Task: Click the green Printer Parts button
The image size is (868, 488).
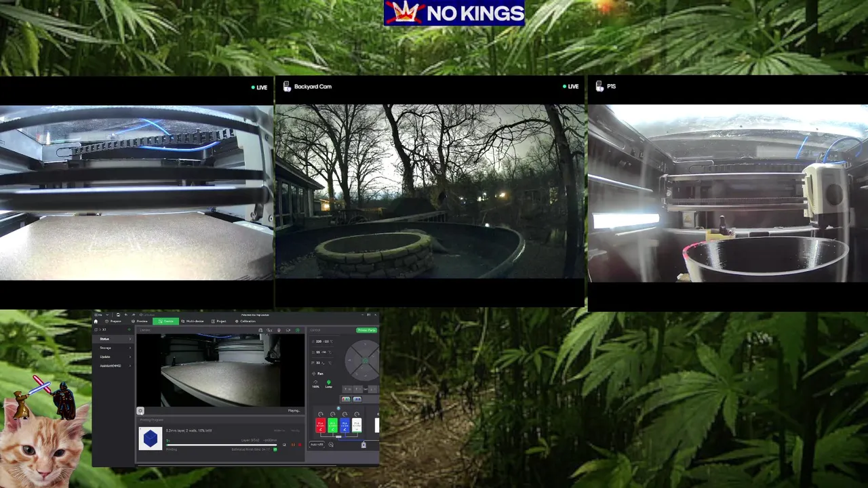Action: [367, 330]
